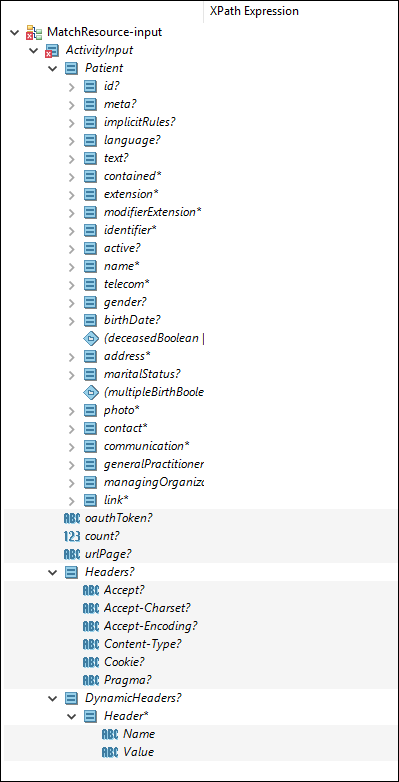The image size is (399, 782).
Task: Expand the address element
Action: coord(71,357)
